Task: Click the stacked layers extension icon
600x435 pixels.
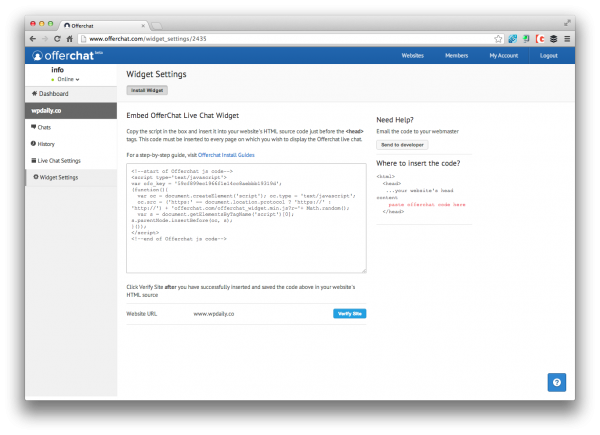Action: tap(553, 39)
